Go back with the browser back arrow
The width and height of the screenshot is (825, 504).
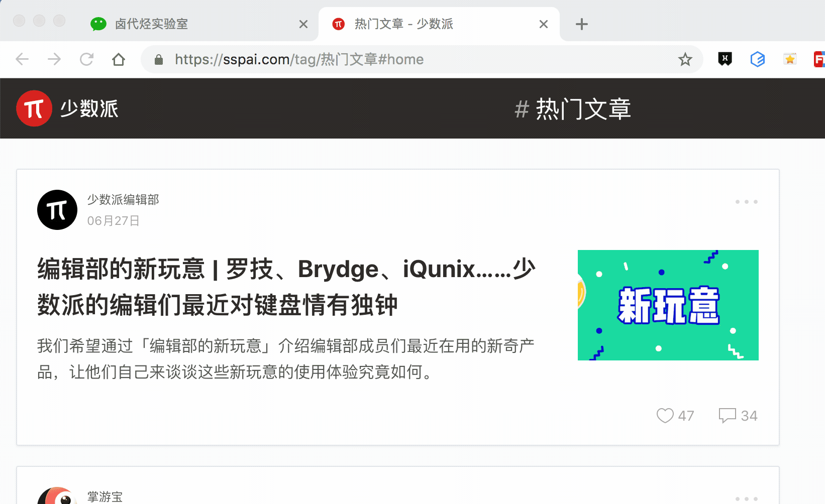coord(22,59)
